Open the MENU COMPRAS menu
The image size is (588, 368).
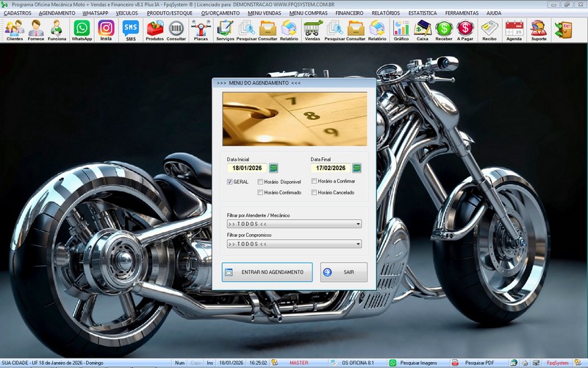(x=308, y=13)
